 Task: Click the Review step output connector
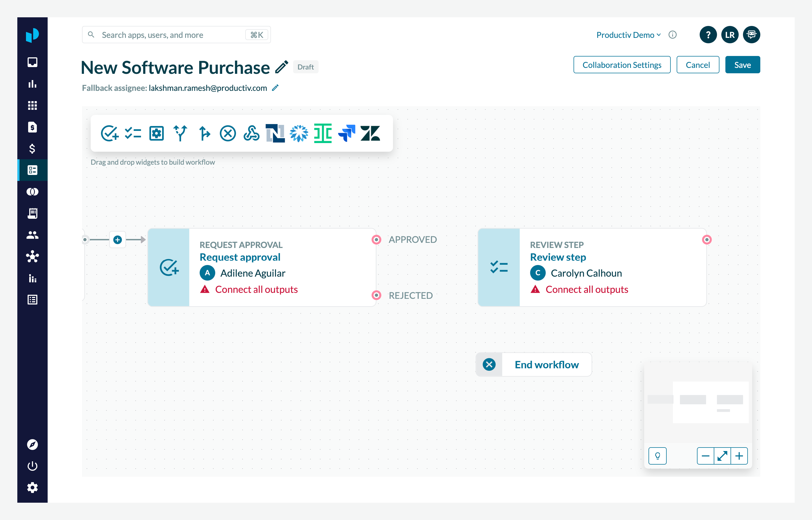point(706,240)
